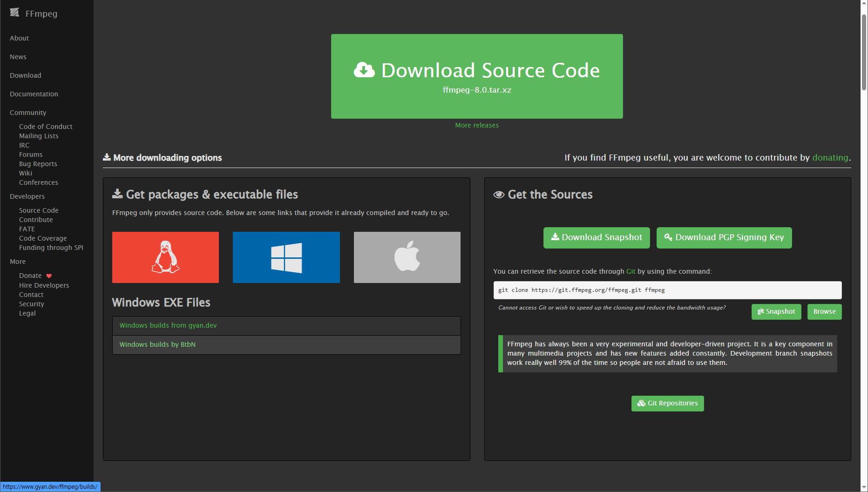
Task: Open the More releases link
Action: point(477,125)
